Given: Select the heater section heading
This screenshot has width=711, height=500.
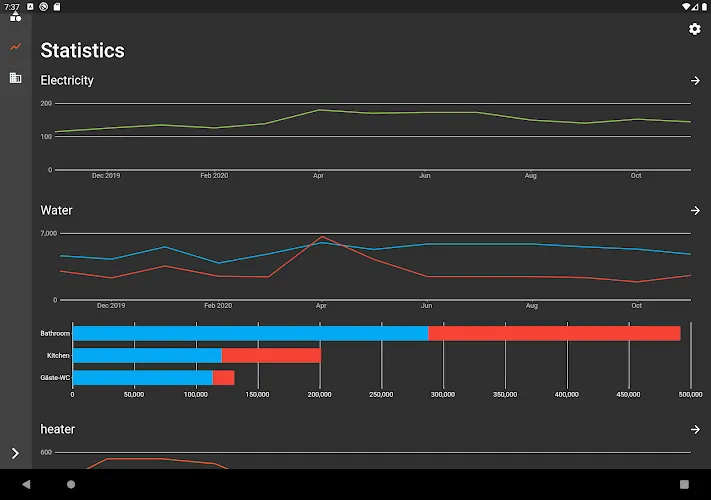Looking at the screenshot, I should pos(58,429).
